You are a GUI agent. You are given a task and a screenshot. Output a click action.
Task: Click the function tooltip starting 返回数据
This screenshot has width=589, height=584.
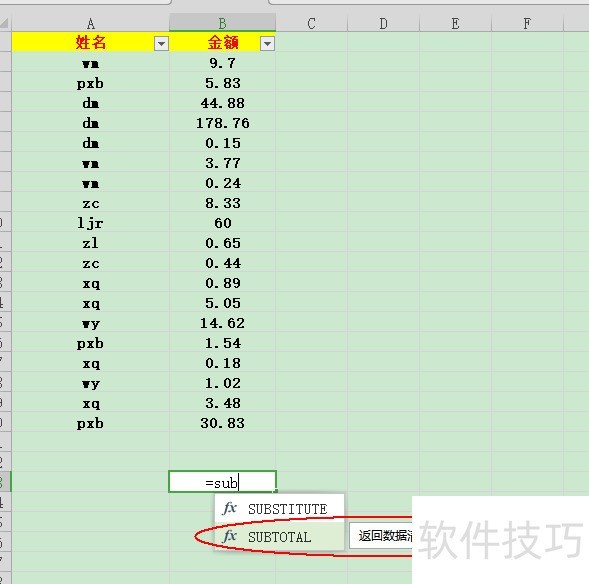tap(381, 536)
